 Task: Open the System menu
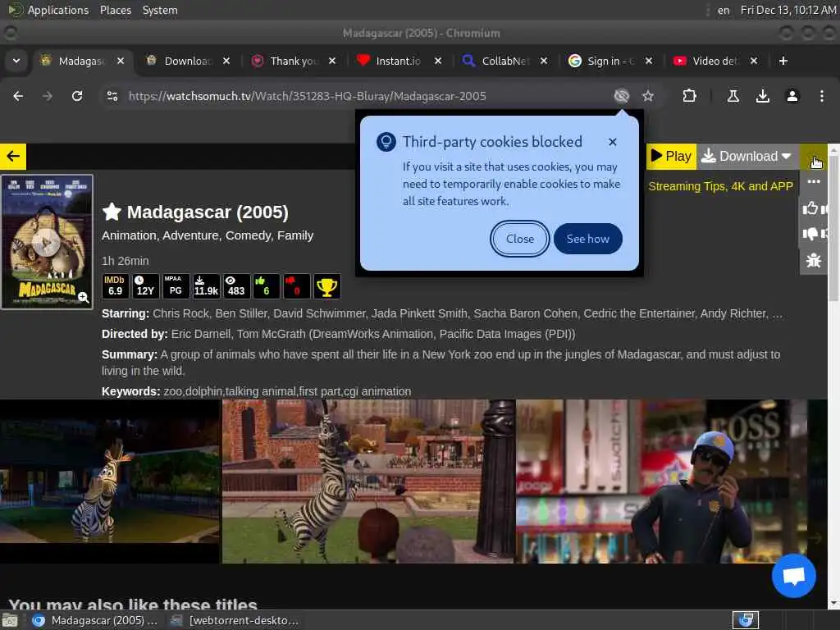point(160,10)
